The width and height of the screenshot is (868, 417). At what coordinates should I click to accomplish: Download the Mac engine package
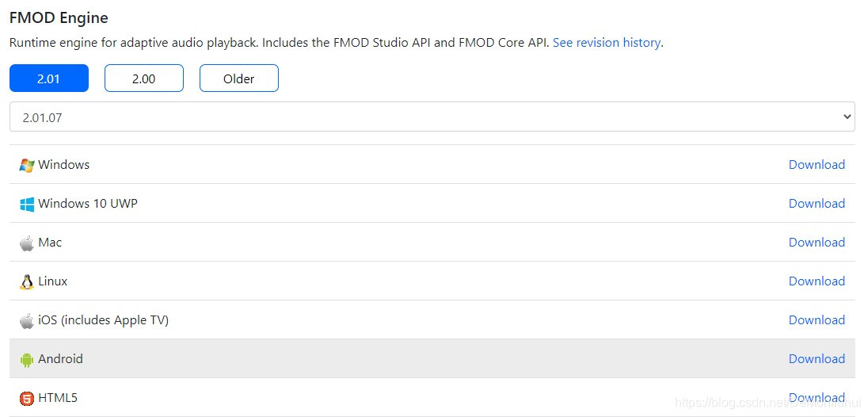(x=817, y=242)
